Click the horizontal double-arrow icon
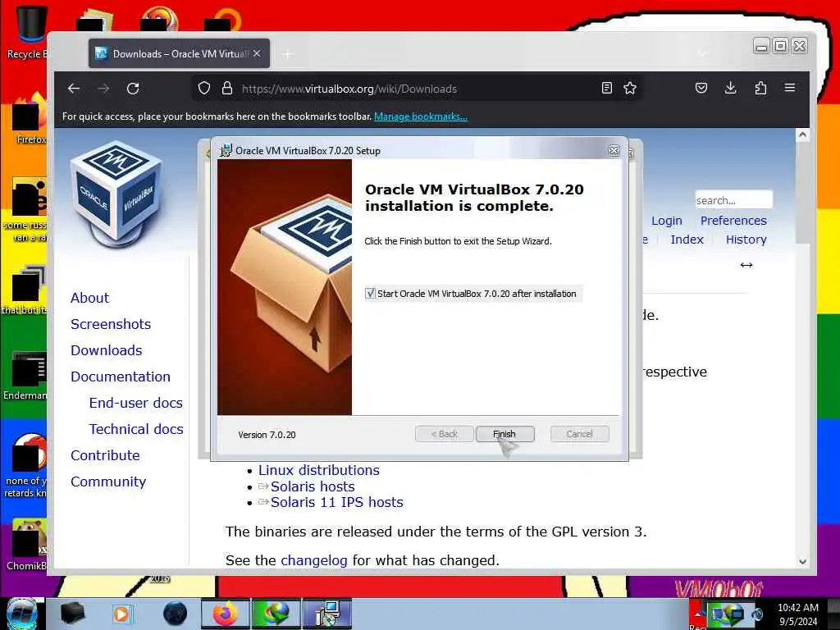This screenshot has height=630, width=840. pyautogui.click(x=746, y=265)
